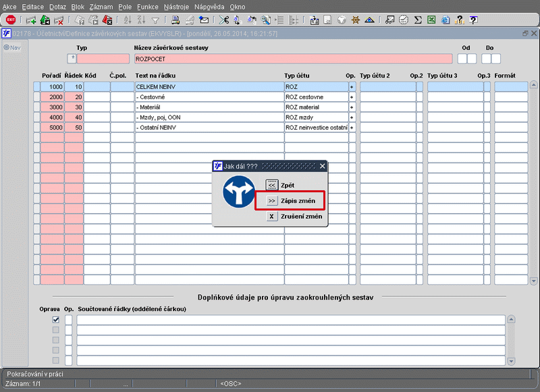
Task: Click the Součtované řádky scrollbar up arrow
Action: pyautogui.click(x=511, y=319)
